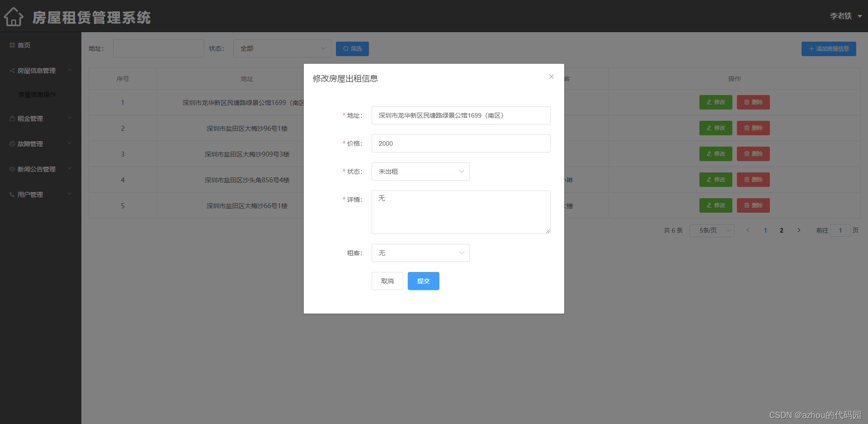Click 修改 button in row 4
Image resolution: width=868 pixels, height=424 pixels.
[x=716, y=180]
